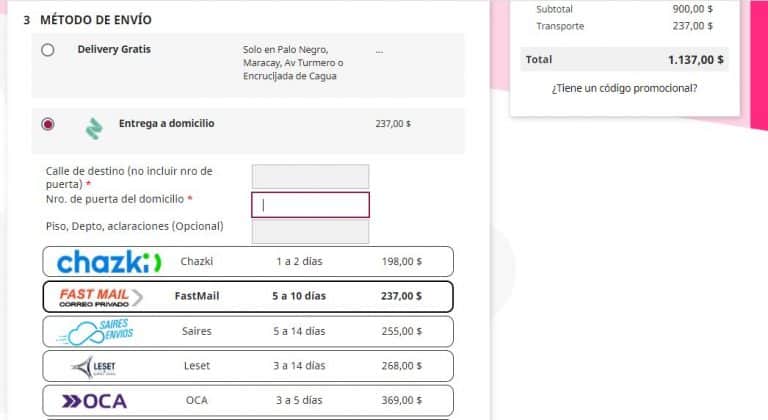The image size is (768, 420).
Task: Click the Piso, Depto, aclaraciones field
Action: (x=311, y=232)
